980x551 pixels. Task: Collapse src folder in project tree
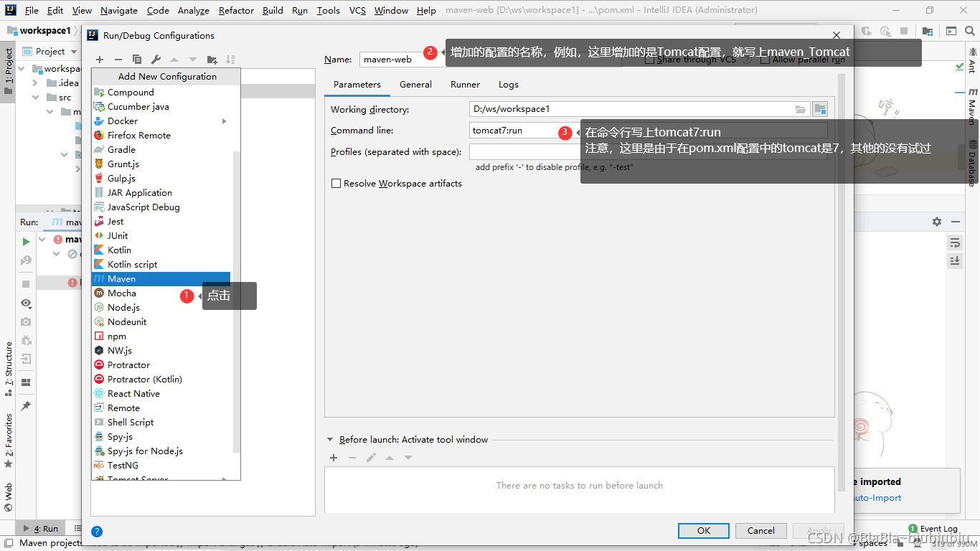(35, 98)
